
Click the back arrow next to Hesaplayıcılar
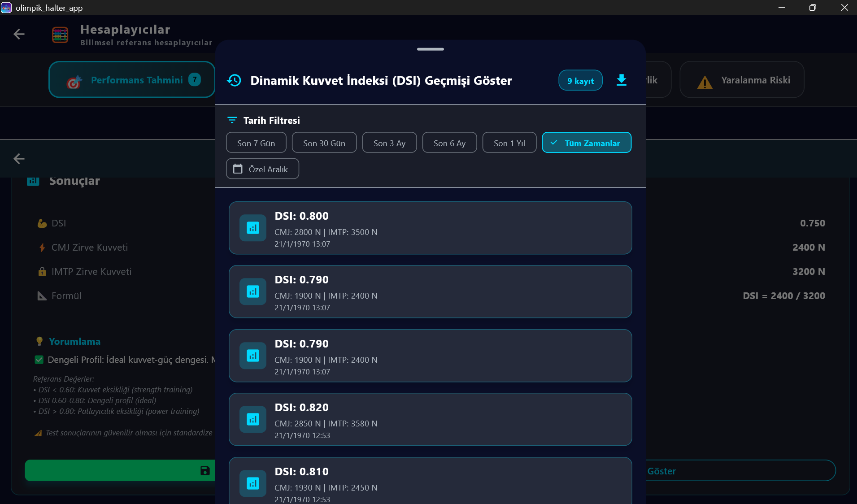pyautogui.click(x=19, y=34)
